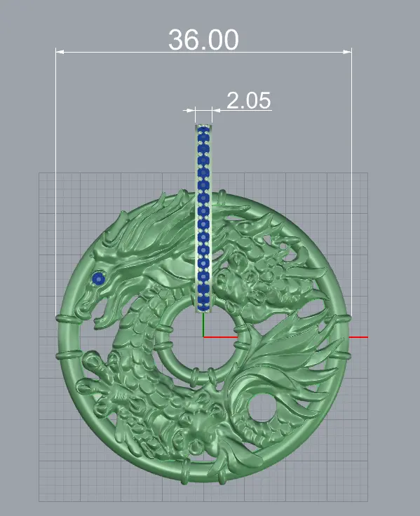Select the 2.05 bail dimension text
The image size is (420, 516).
(249, 100)
